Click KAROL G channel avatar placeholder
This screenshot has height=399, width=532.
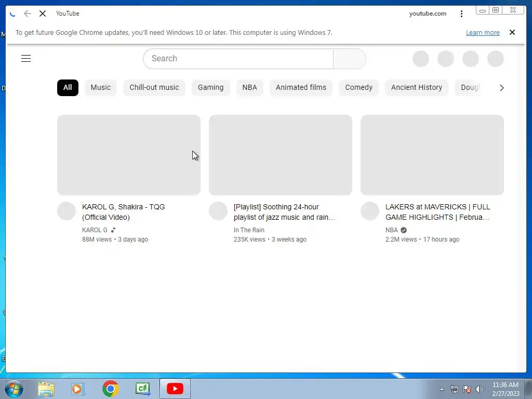[x=66, y=211]
